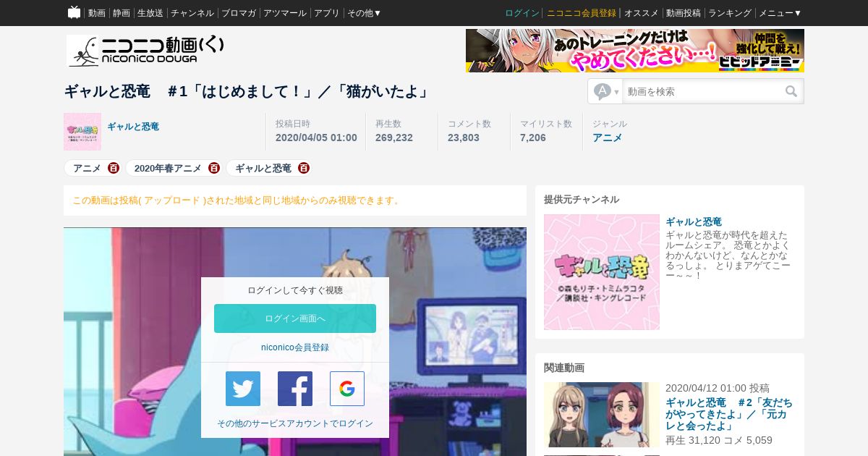Viewport: 868px width, 456px height.
Task: Open ランキング in the top bar
Action: coord(730,13)
